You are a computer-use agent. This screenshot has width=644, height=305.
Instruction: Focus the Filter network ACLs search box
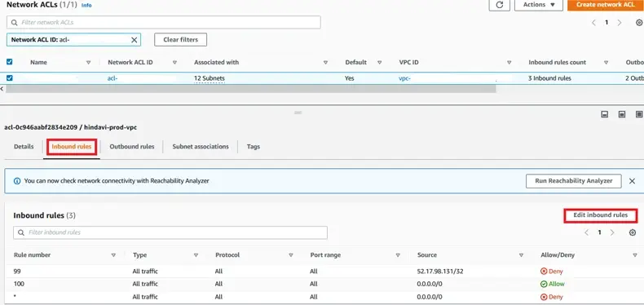click(164, 22)
